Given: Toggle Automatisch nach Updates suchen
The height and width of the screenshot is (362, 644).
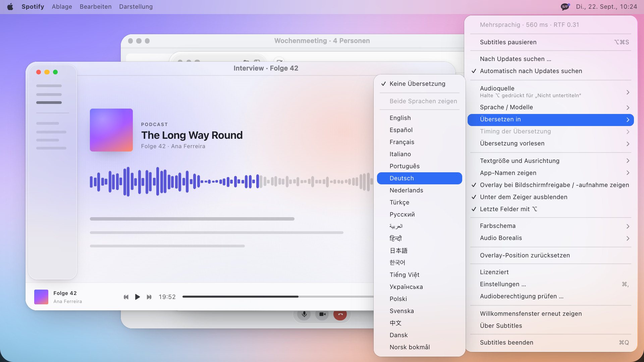Looking at the screenshot, I should [551, 71].
